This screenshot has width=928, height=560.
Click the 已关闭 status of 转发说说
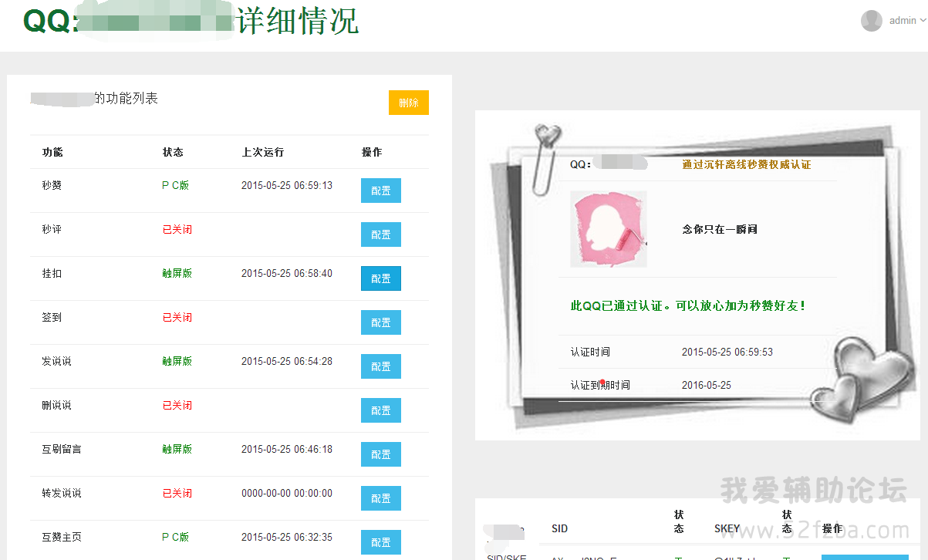click(177, 493)
